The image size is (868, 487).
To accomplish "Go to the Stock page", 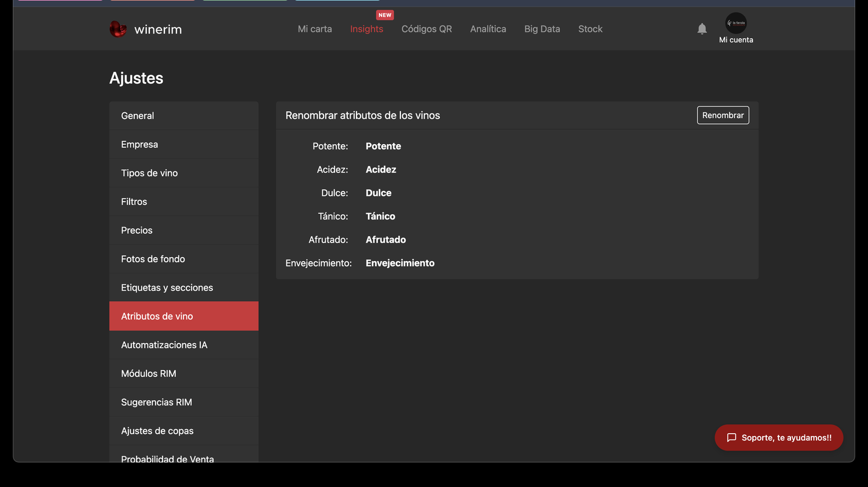I will (590, 29).
